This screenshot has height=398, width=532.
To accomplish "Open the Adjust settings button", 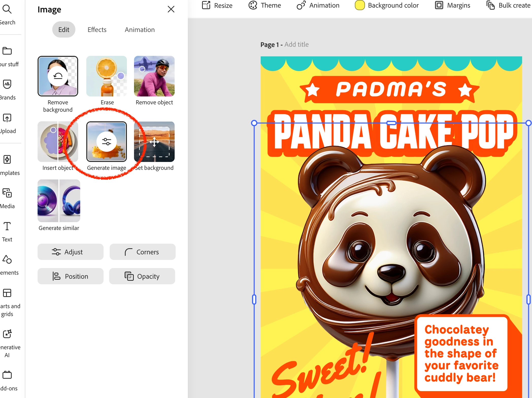I will (71, 252).
